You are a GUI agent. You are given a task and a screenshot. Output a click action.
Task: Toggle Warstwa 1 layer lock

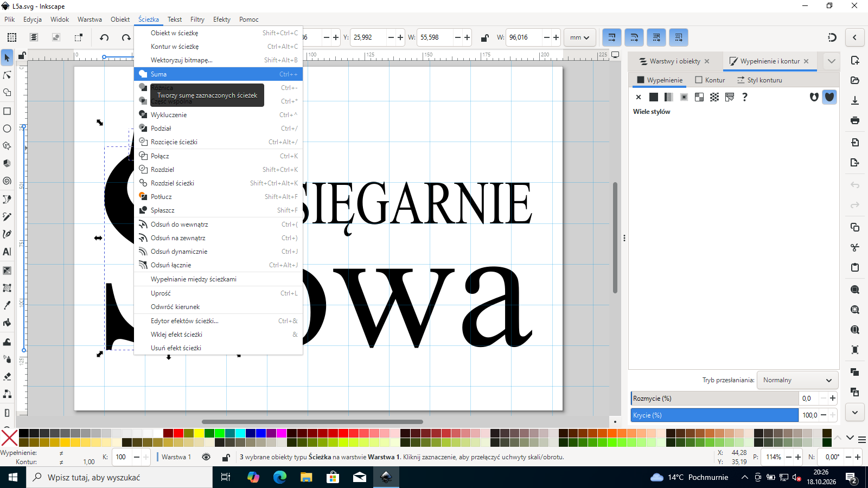point(226,457)
